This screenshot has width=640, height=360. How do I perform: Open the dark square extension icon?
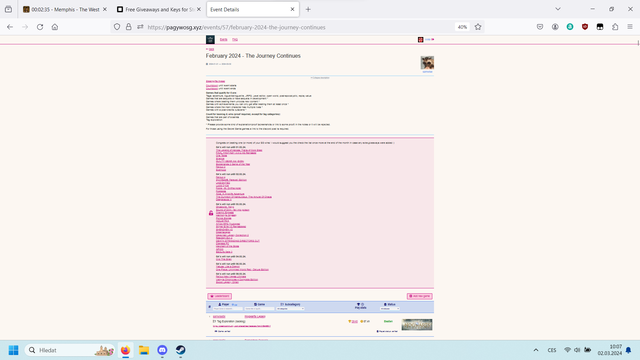click(x=600, y=27)
